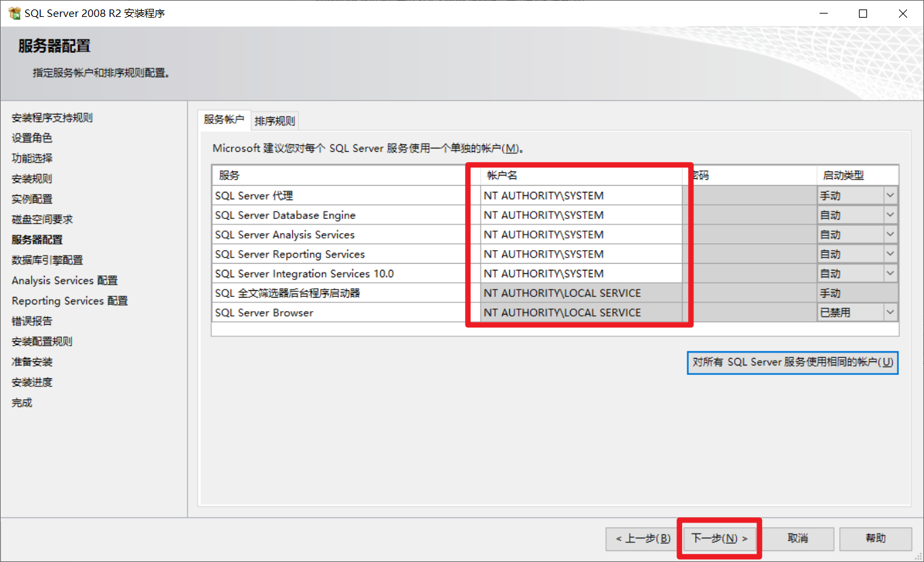Open startup type dropdown for SQL Server Database Engine
This screenshot has width=924, height=562.
pyautogui.click(x=890, y=215)
